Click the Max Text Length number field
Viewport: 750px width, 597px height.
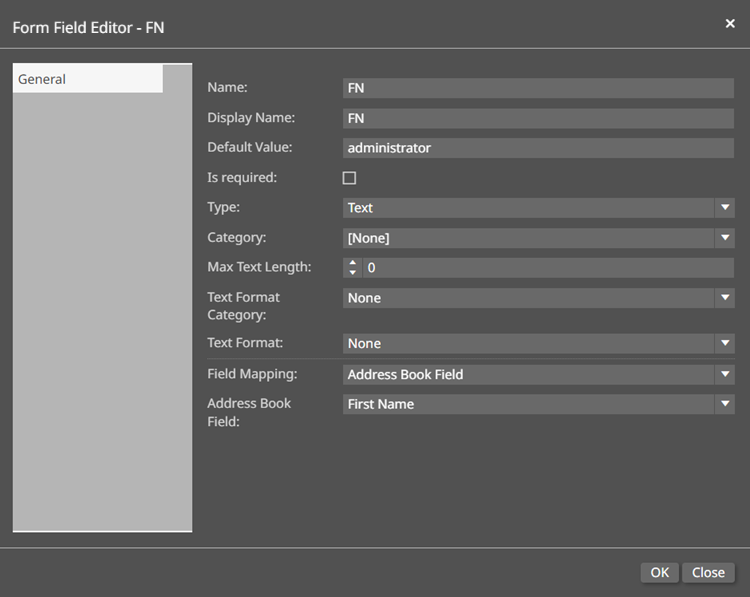click(x=548, y=268)
